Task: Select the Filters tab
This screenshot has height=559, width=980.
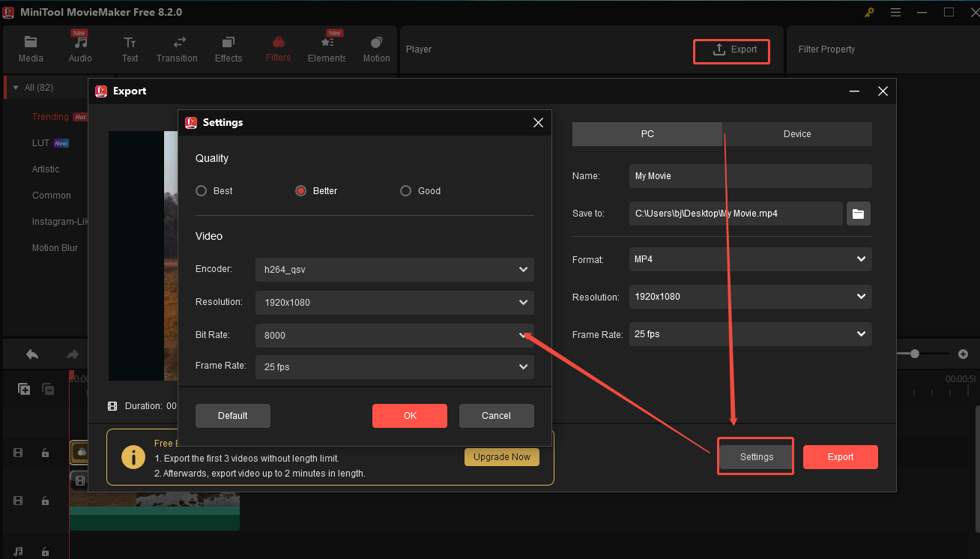Action: click(278, 49)
